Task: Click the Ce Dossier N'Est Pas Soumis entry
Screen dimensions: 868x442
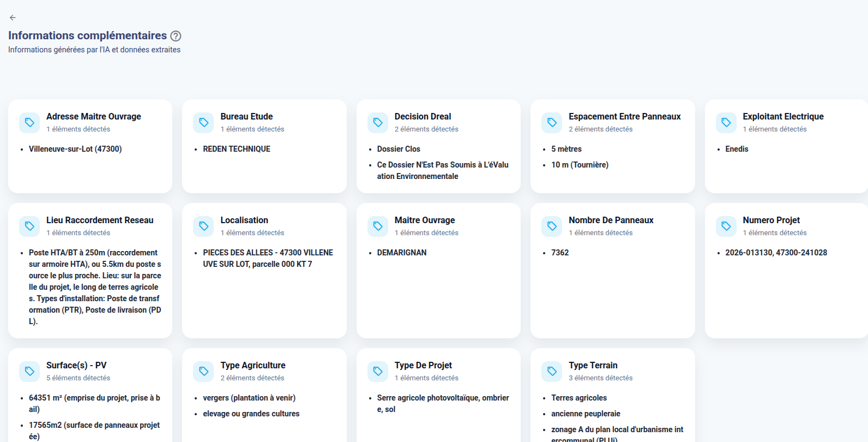Action: click(x=443, y=170)
